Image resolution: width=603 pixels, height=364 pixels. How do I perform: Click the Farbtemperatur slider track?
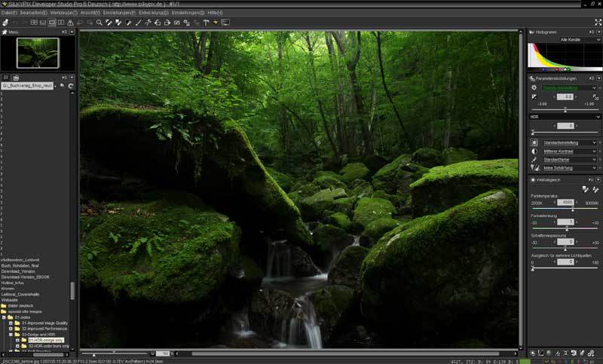tap(565, 209)
